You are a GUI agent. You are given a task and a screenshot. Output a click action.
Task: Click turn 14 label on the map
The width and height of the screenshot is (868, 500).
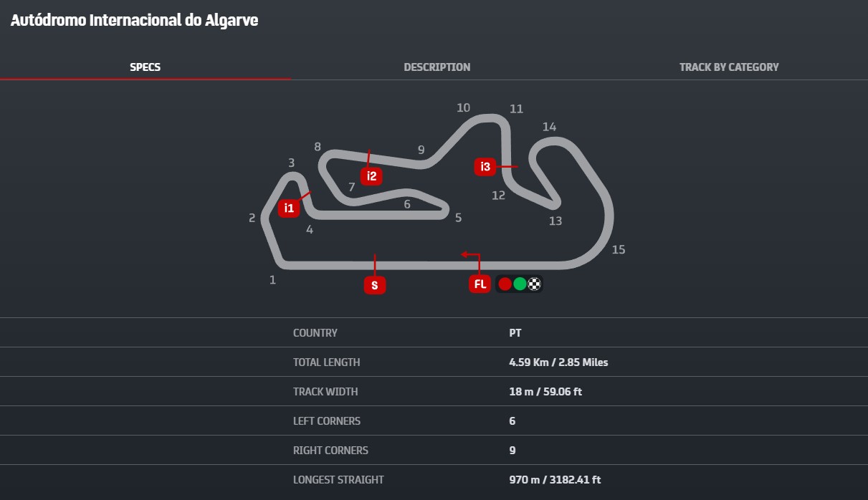tap(549, 127)
